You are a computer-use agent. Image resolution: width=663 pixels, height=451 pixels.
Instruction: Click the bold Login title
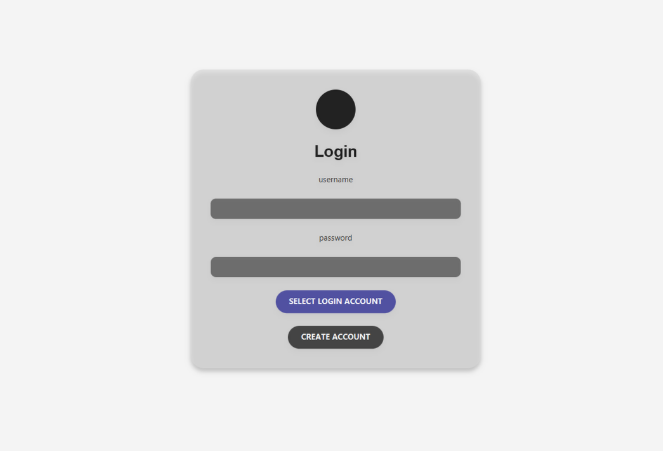point(335,151)
